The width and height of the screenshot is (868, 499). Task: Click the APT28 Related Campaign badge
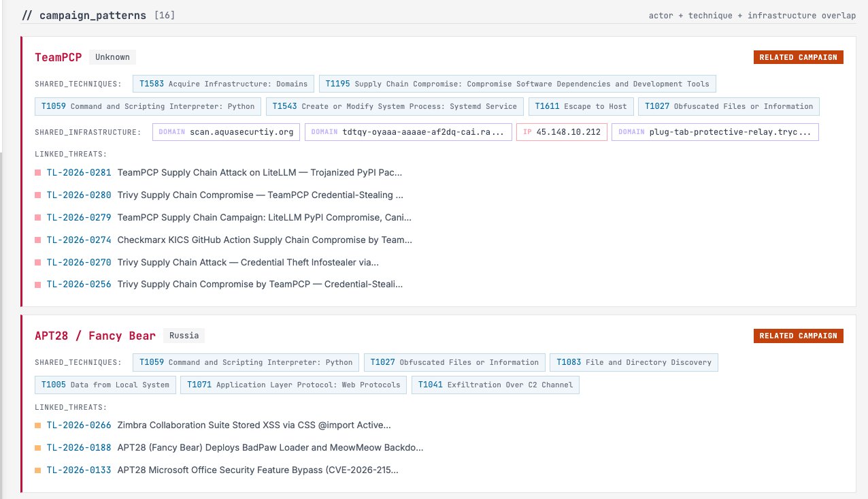click(x=798, y=336)
